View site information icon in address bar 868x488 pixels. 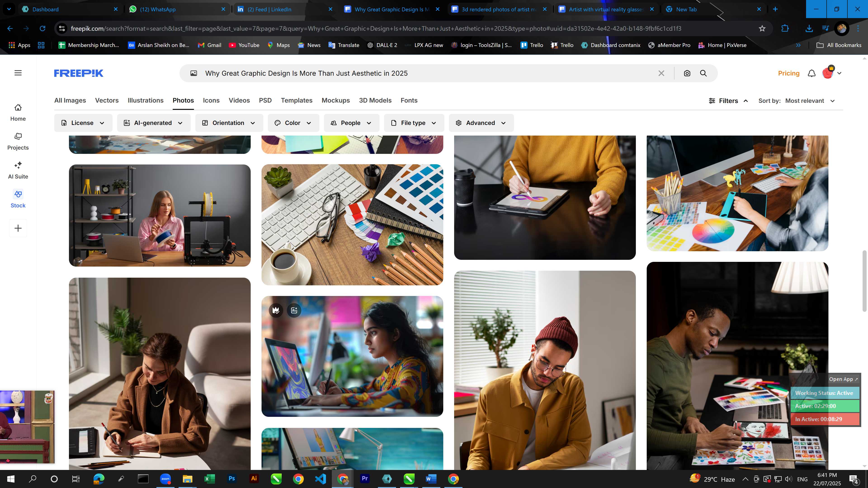tap(62, 29)
